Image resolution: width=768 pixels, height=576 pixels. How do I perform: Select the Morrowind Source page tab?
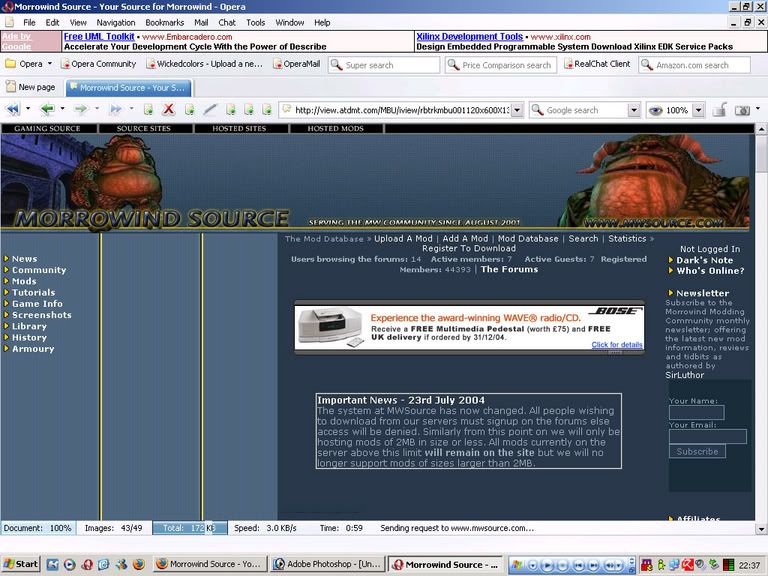click(128, 88)
